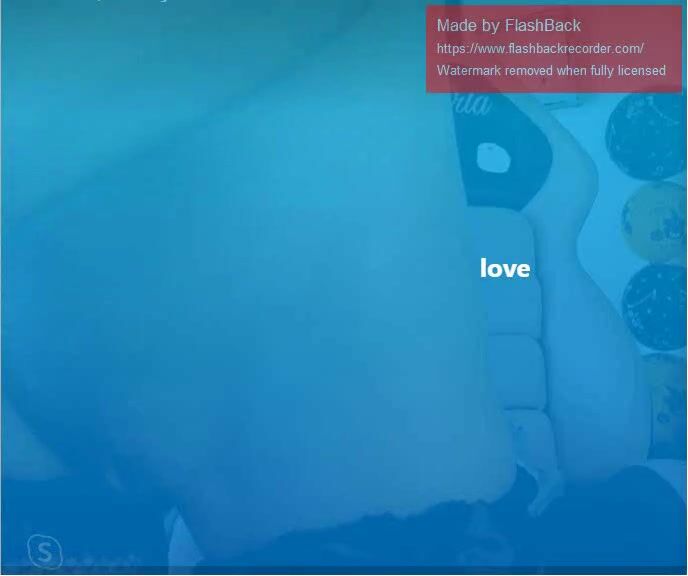This screenshot has width=688, height=576.
Task: Click the dark strip along the bottom edge
Action: (x=344, y=571)
